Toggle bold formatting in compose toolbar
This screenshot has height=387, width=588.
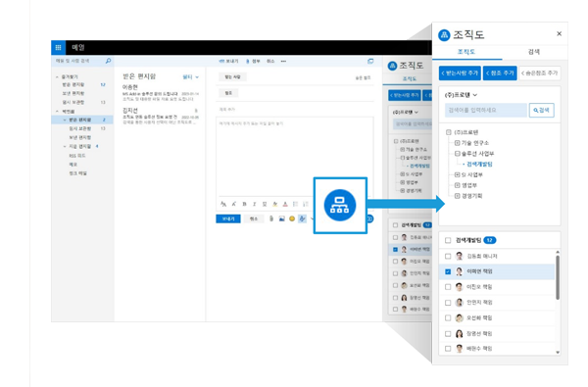pos(244,204)
